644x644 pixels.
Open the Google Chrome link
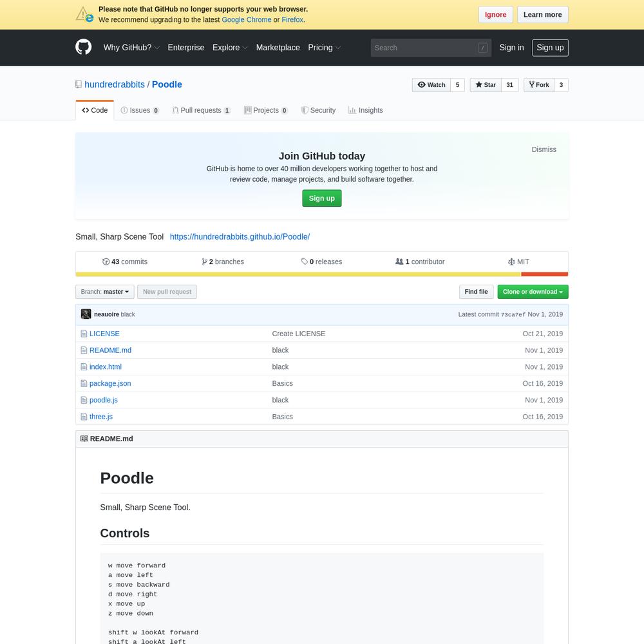tap(247, 20)
